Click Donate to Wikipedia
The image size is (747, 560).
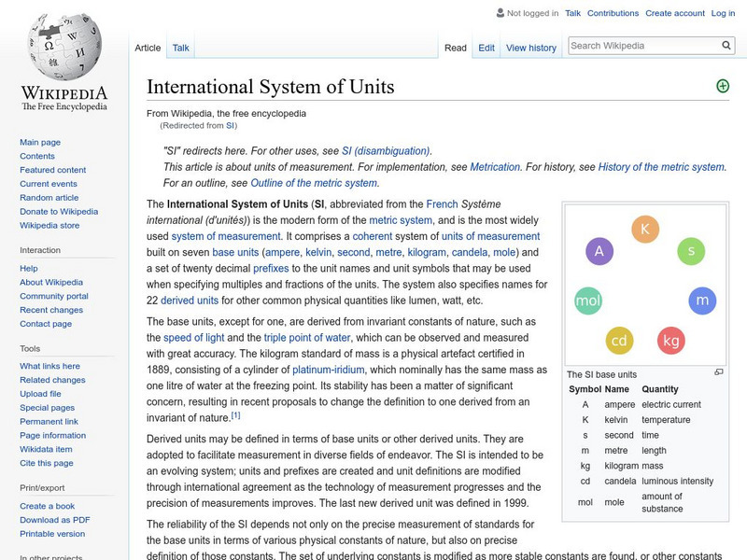click(x=59, y=212)
